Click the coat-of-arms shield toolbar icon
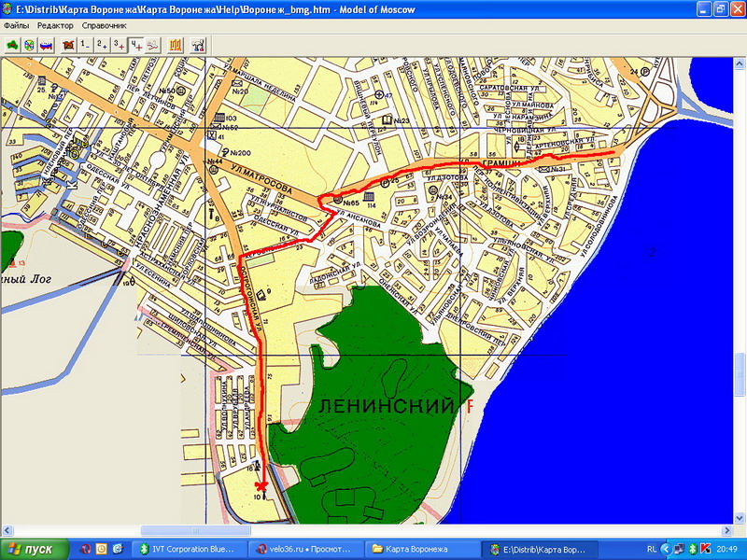The height and width of the screenshot is (560, 747). (29, 44)
